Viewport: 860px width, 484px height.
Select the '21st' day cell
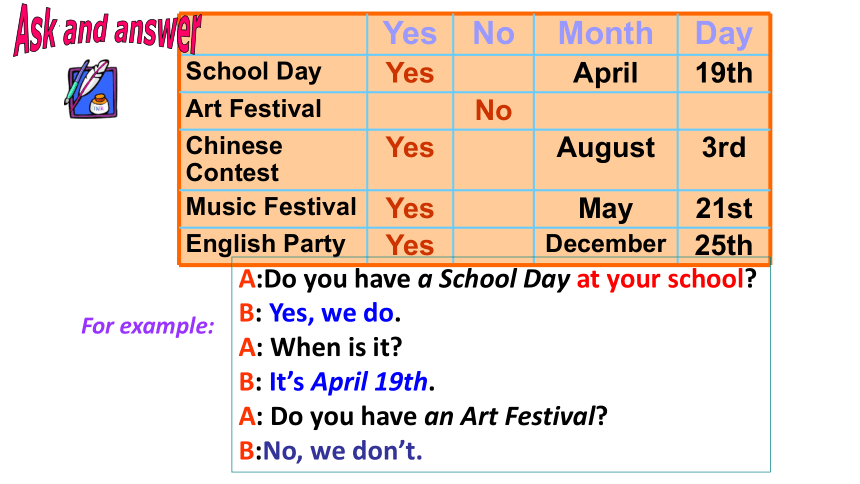pos(724,209)
